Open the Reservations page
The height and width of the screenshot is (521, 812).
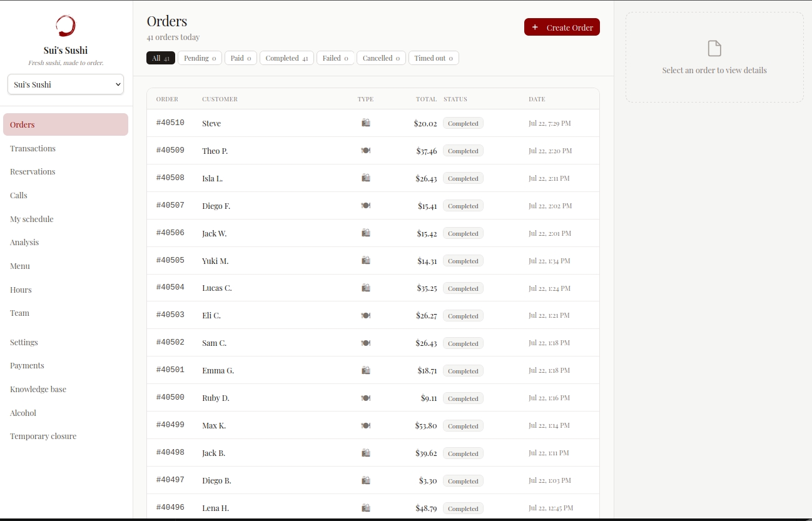(x=66, y=171)
